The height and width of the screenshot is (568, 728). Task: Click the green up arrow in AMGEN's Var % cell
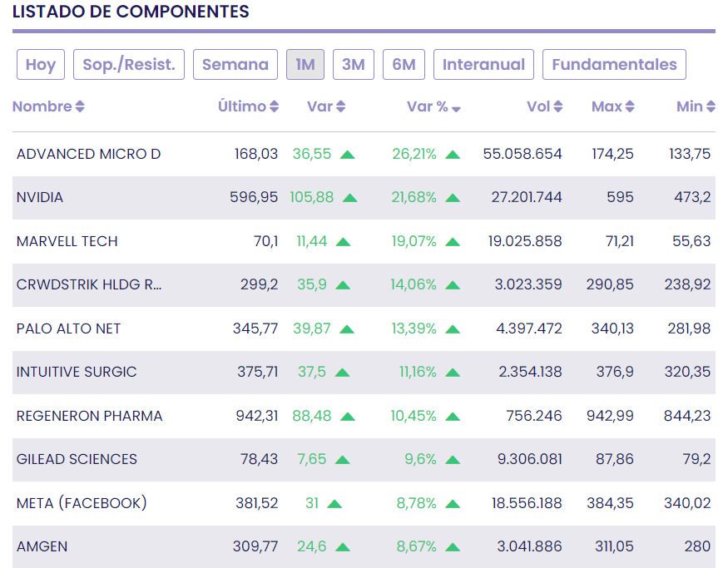click(453, 547)
